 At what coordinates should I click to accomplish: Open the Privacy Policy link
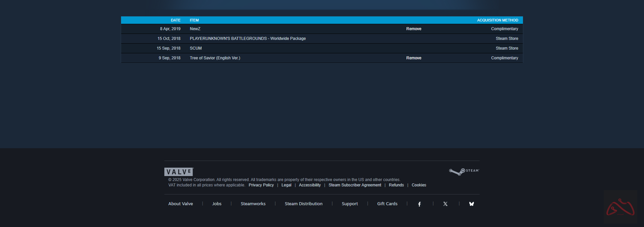click(x=261, y=185)
